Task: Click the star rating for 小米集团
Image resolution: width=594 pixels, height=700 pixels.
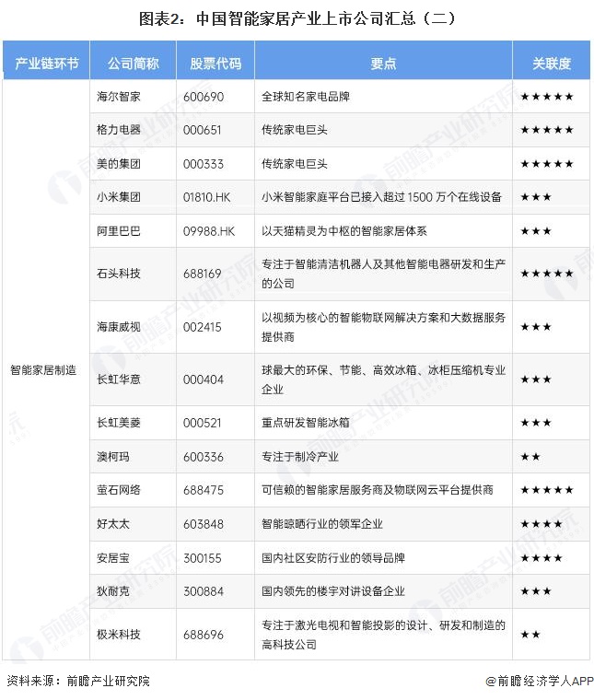Action: (x=536, y=197)
